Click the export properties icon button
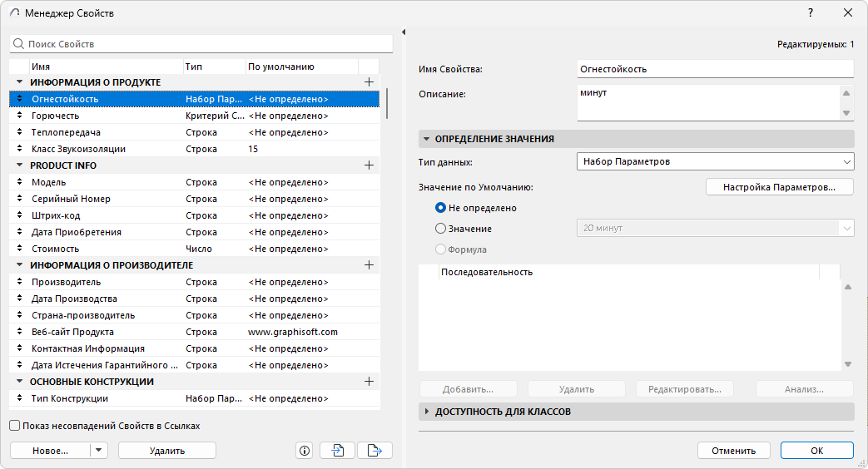868x469 pixels. pyautogui.click(x=374, y=450)
